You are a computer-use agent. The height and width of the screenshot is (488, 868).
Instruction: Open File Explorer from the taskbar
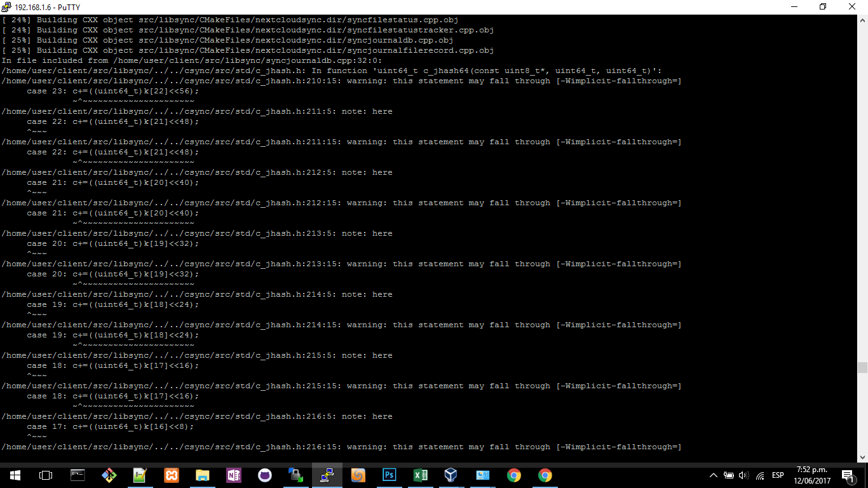point(202,475)
